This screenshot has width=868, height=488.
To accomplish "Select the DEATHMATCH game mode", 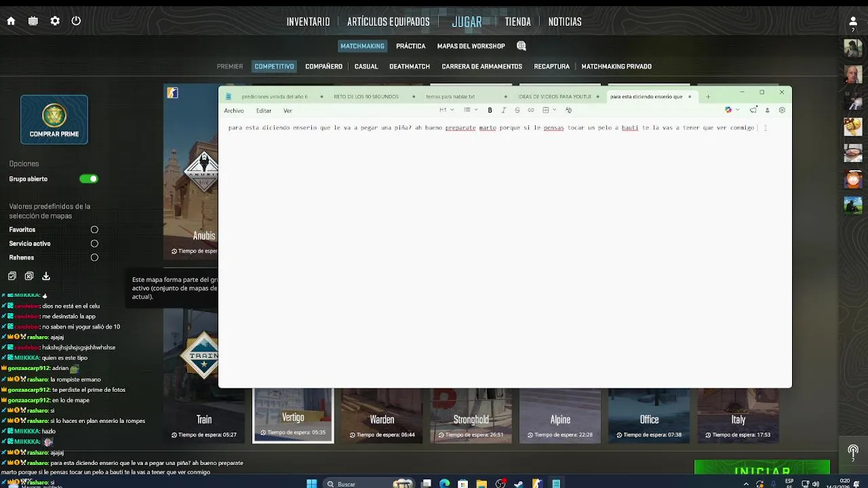I will tap(410, 66).
